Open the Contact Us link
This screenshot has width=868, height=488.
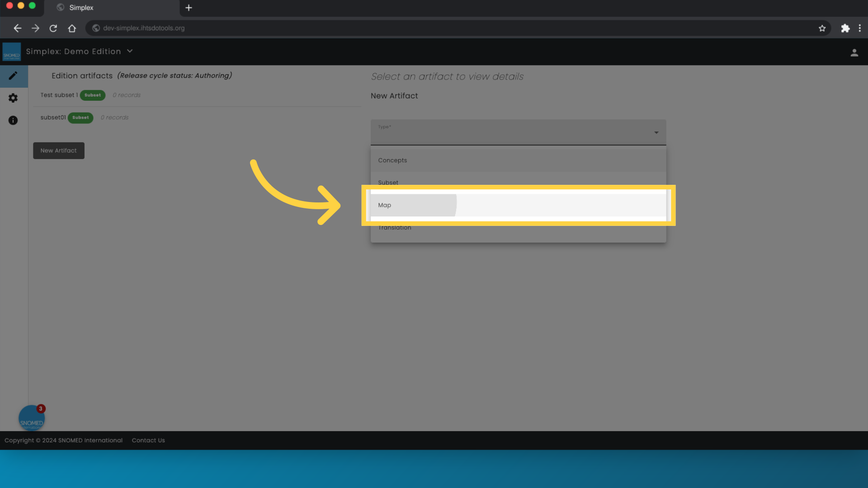tap(148, 441)
